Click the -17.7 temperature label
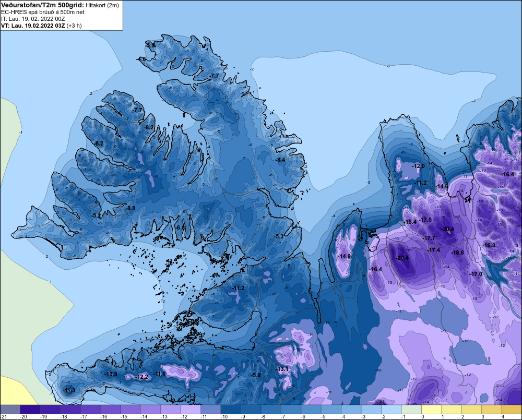 (x=429, y=238)
